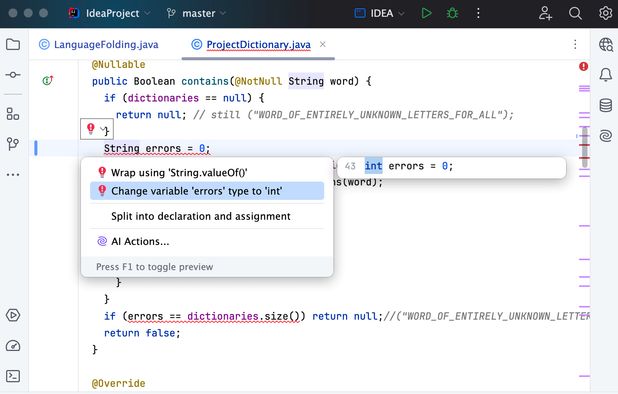The height and width of the screenshot is (394, 618).
Task: Click the @Nullable annotation
Action: pos(118,64)
